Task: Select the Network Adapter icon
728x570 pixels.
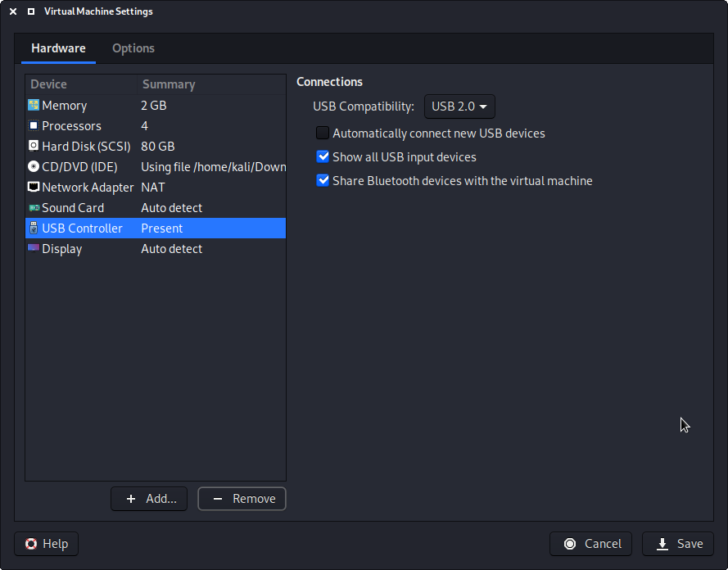Action: point(34,188)
